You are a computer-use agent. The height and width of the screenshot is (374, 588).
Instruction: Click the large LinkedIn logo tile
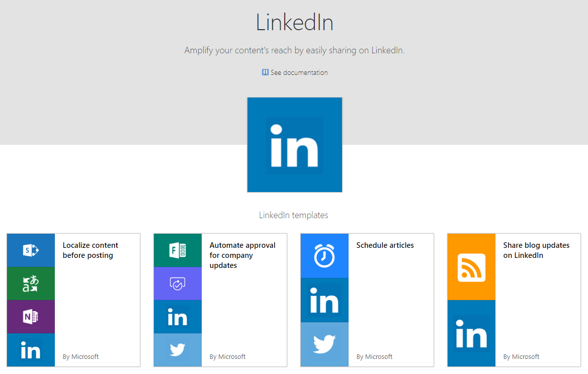click(294, 145)
